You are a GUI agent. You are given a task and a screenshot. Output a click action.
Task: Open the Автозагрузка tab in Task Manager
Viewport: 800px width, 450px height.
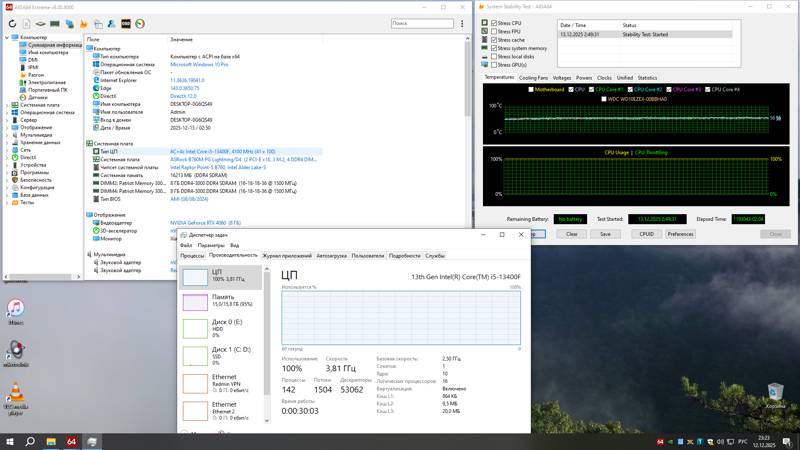[x=332, y=256]
